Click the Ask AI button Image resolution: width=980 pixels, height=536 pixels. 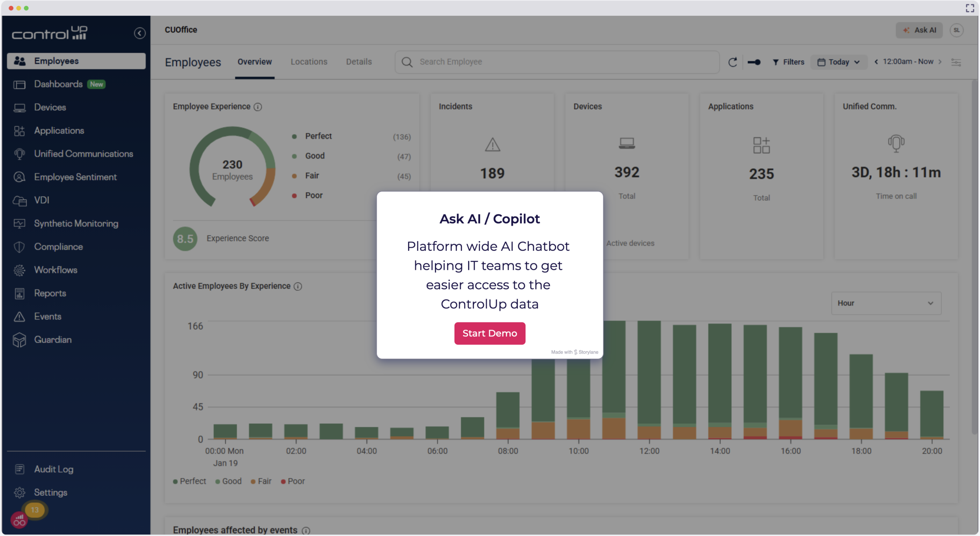(x=919, y=30)
